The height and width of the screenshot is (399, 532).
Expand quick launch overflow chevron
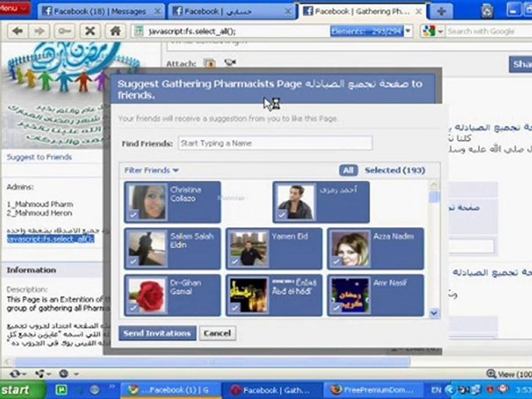click(111, 387)
